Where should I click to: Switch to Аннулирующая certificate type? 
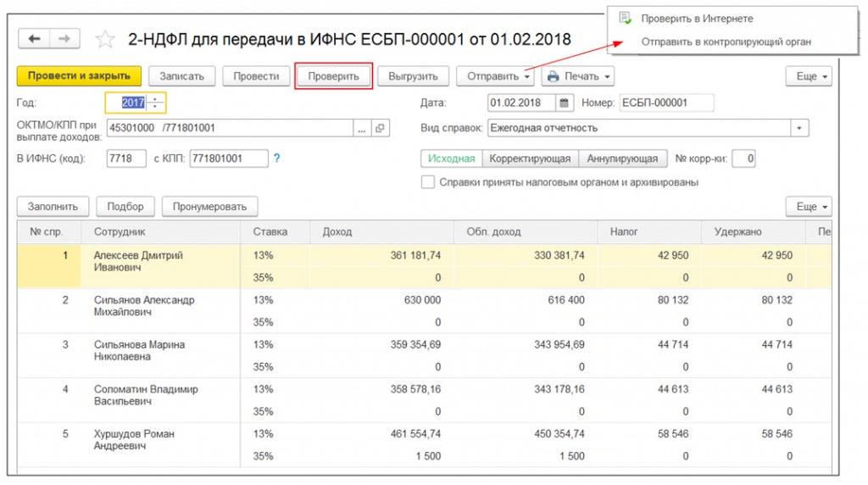pyautogui.click(x=621, y=159)
